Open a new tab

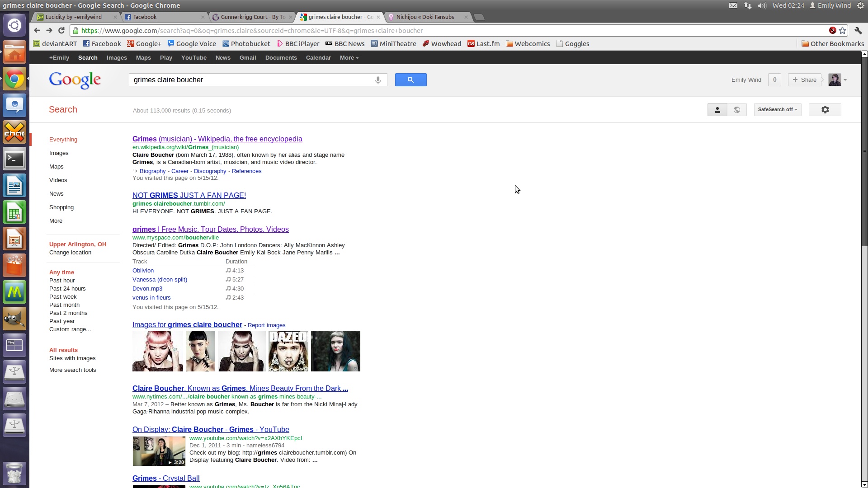[x=479, y=17]
